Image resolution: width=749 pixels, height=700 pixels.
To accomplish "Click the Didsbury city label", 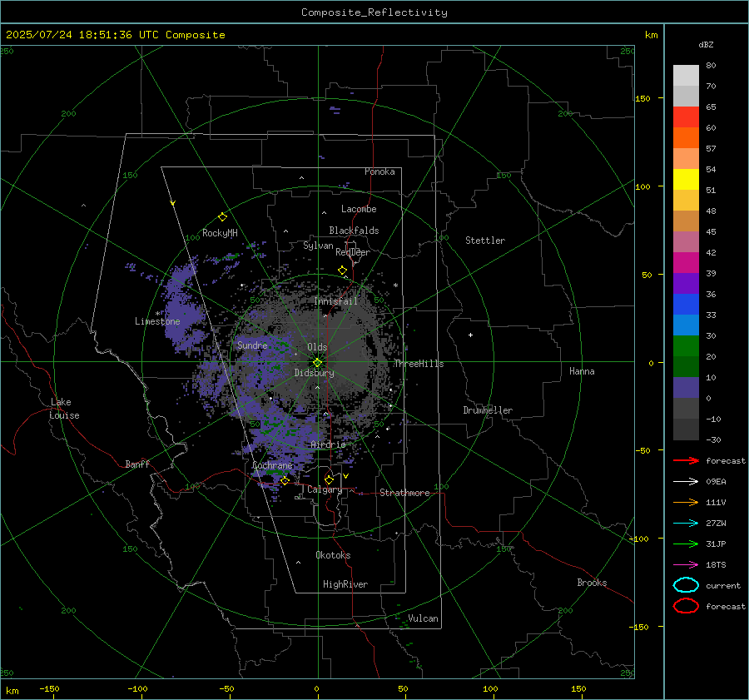I will (x=314, y=373).
